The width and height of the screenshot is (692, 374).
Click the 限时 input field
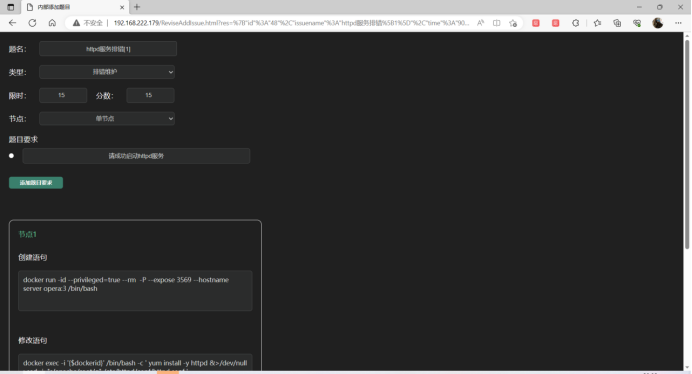pyautogui.click(x=63, y=95)
